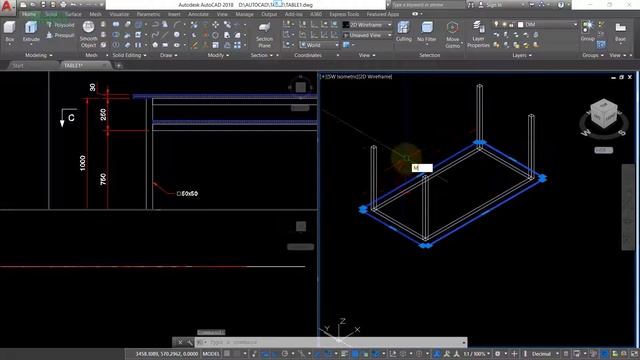The height and width of the screenshot is (360, 640).
Task: Expand the Modify panel
Action: point(218,55)
